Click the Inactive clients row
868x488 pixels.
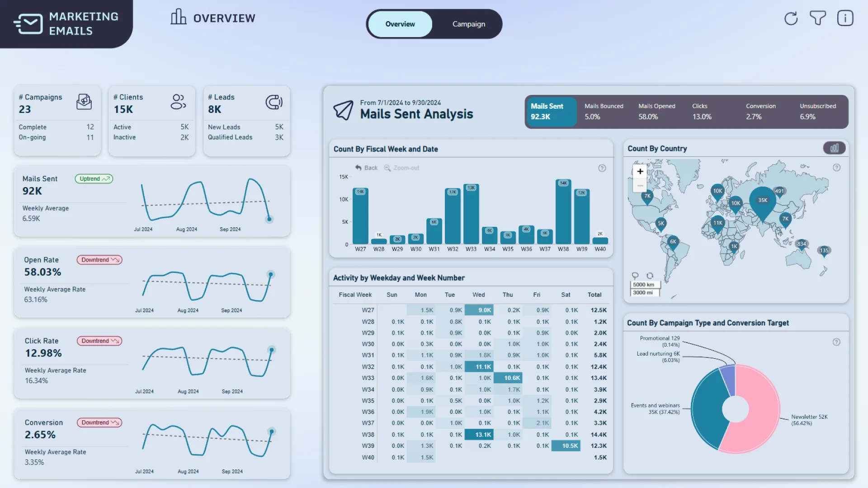pos(151,137)
